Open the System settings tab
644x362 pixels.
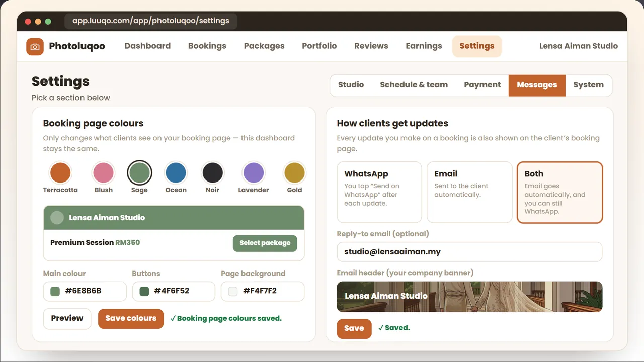point(588,85)
